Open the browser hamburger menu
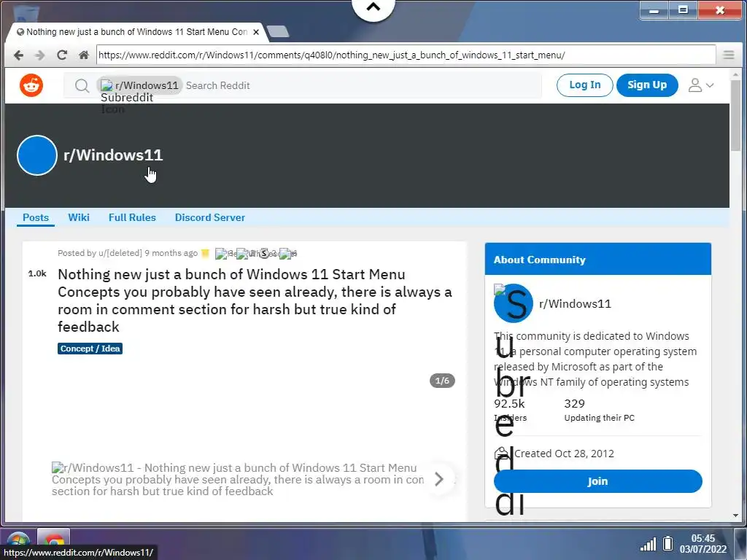This screenshot has width=747, height=560. 729,55
